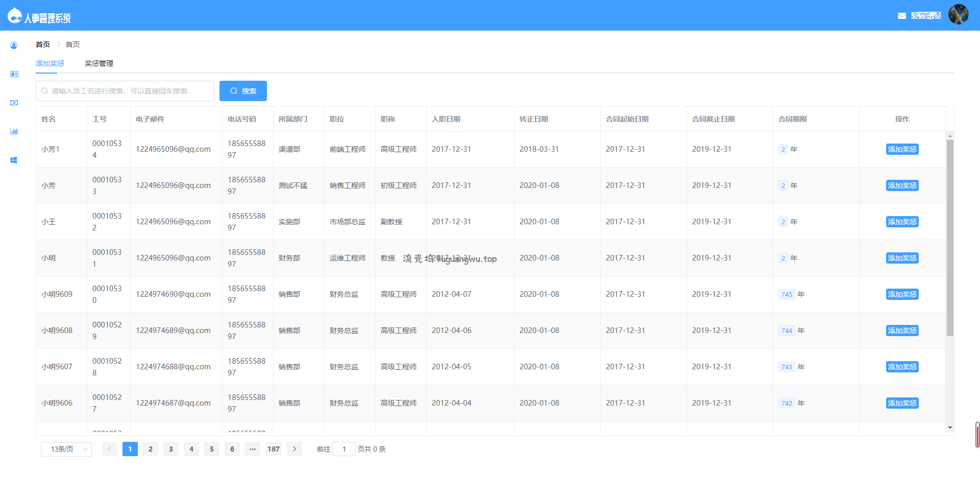Open the 13条/页 page size dropdown
980x495 pixels.
coord(66,449)
